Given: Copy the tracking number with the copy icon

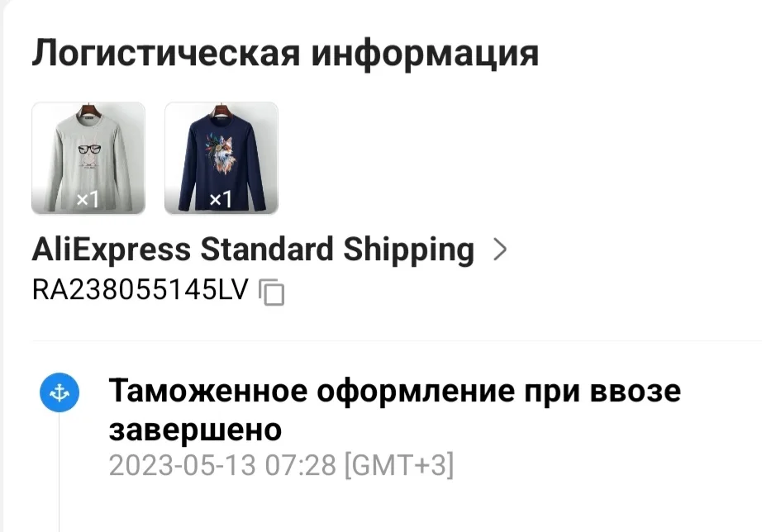Looking at the screenshot, I should tap(272, 292).
